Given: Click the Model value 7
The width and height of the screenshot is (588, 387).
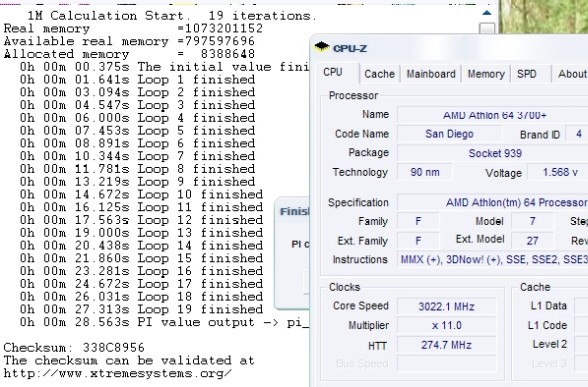Looking at the screenshot, I should point(532,221).
